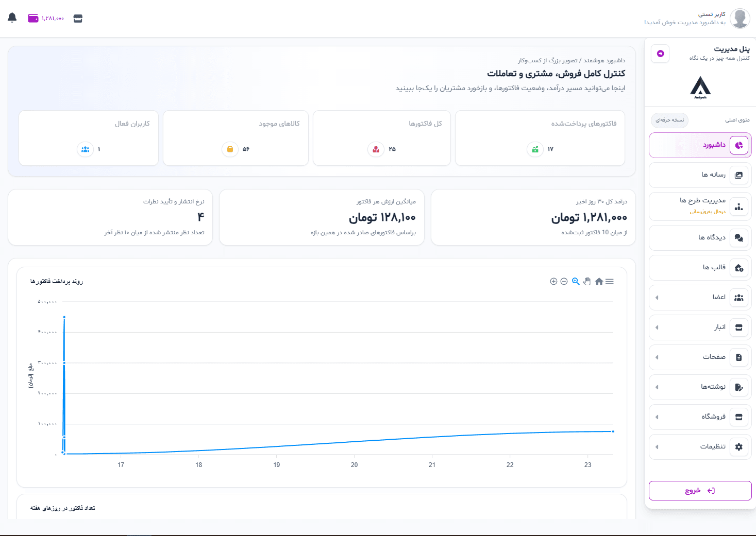This screenshot has height=536, width=756.
Task: Go to دیدگاه ها section
Action: 700,238
